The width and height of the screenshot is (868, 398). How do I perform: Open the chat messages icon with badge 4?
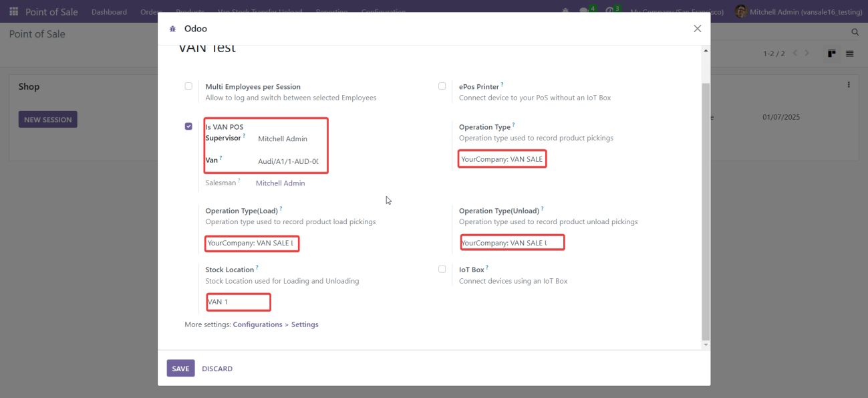(x=585, y=12)
